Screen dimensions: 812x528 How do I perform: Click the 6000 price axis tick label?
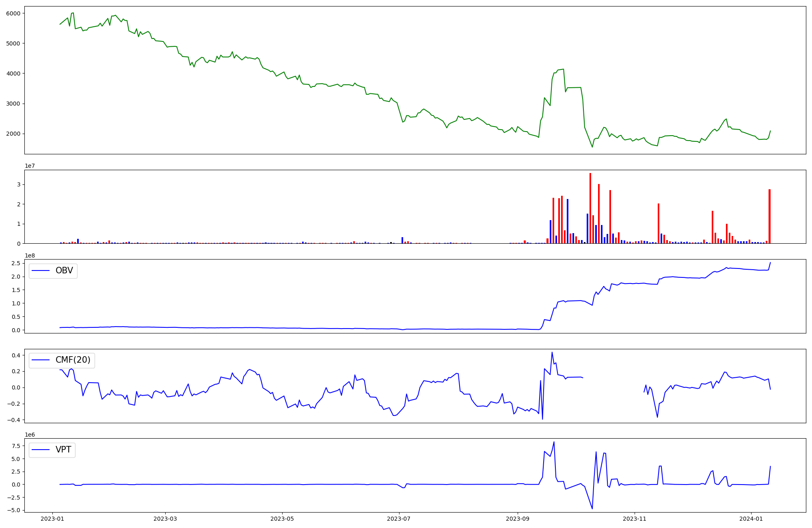pos(13,13)
